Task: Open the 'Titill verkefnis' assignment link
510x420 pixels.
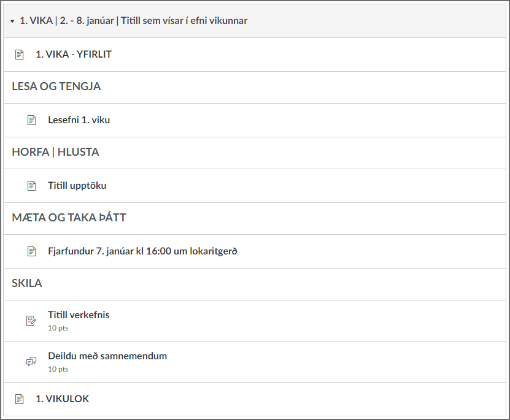Action: coord(79,315)
